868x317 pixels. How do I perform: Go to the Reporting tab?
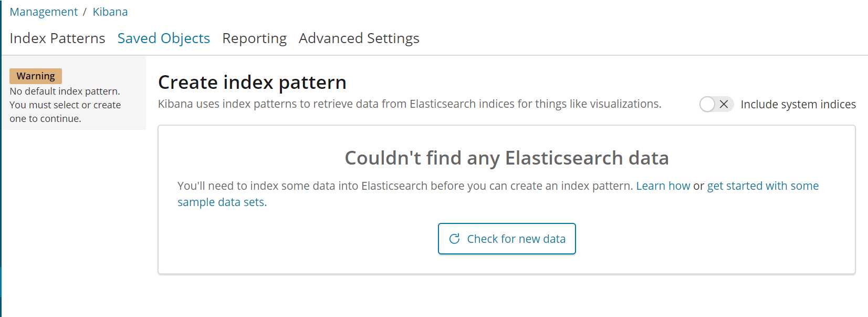click(254, 38)
